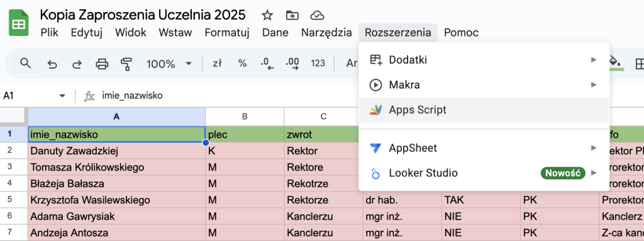This screenshot has height=241, width=644.
Task: Click the Google Sheets home icon
Action: pos(18,24)
